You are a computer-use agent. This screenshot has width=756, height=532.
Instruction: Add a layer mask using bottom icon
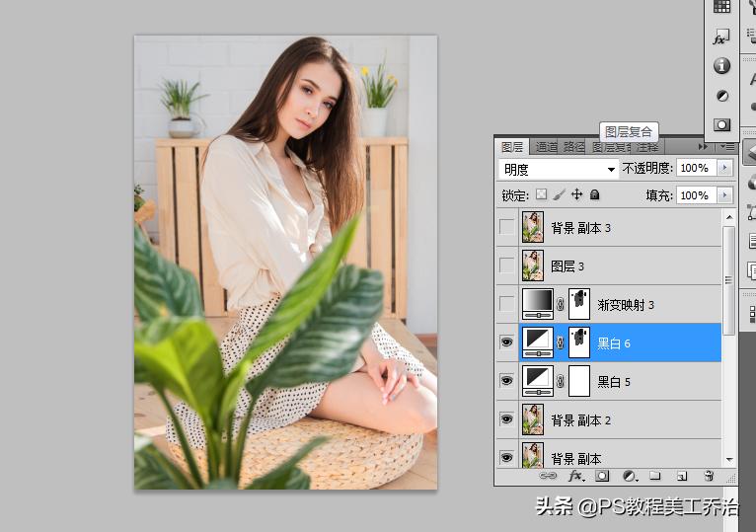click(x=602, y=476)
